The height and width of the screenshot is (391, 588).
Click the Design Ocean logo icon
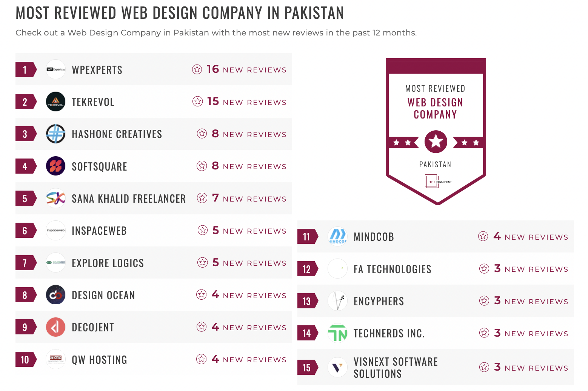55,295
